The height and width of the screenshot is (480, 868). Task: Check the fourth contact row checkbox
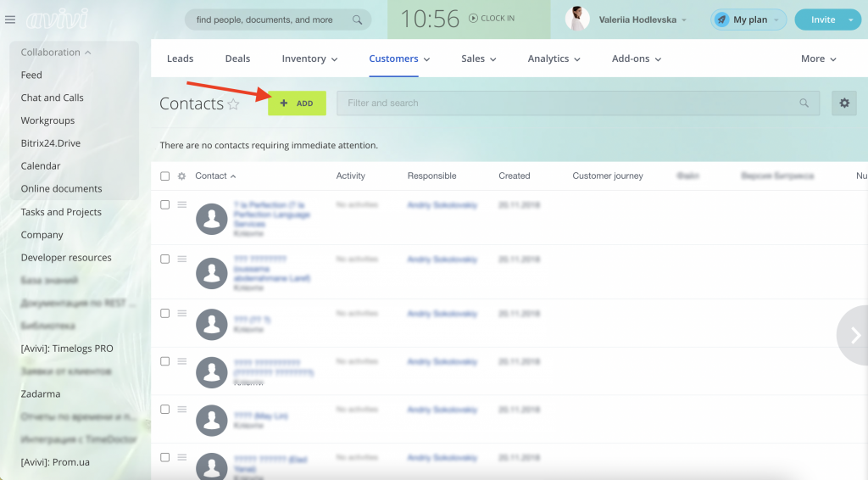point(165,361)
